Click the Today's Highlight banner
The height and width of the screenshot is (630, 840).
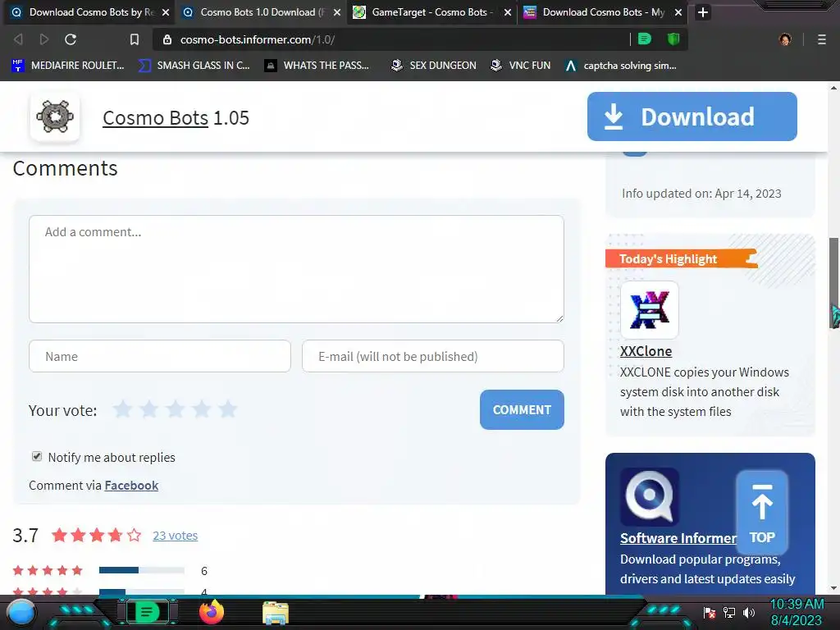click(x=682, y=258)
